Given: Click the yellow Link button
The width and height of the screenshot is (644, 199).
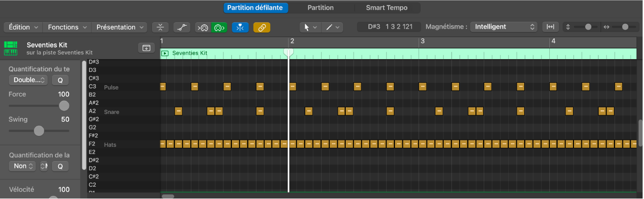Looking at the screenshot, I should [x=261, y=28].
